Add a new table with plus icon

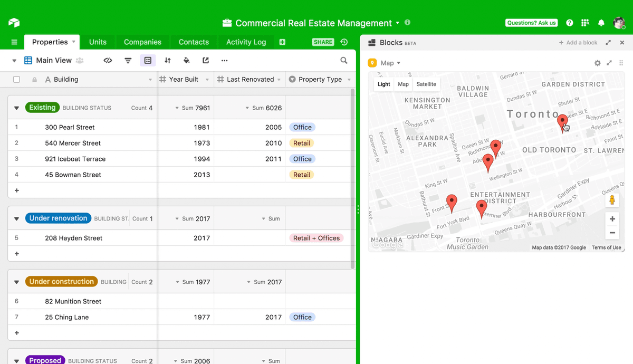(282, 42)
